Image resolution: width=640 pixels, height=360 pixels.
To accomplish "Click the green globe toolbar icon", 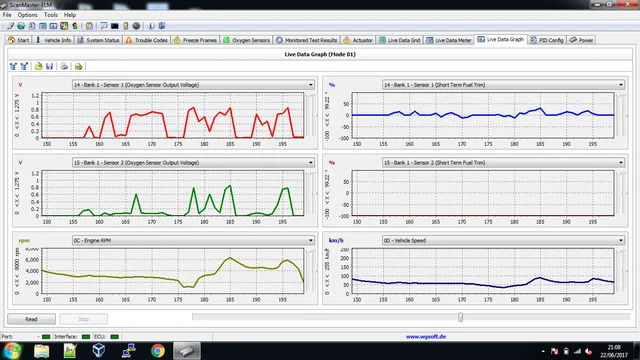I will [21, 26].
